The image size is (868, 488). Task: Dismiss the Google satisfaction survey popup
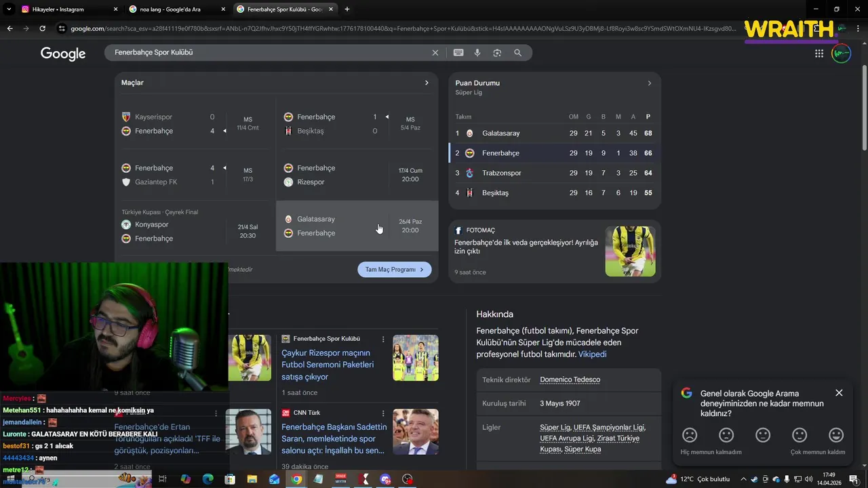point(839,393)
